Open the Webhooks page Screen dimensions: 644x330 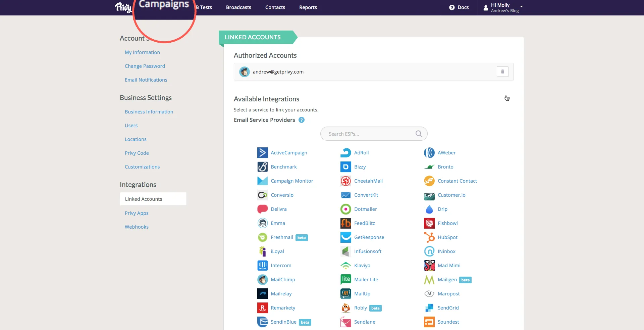point(137,227)
